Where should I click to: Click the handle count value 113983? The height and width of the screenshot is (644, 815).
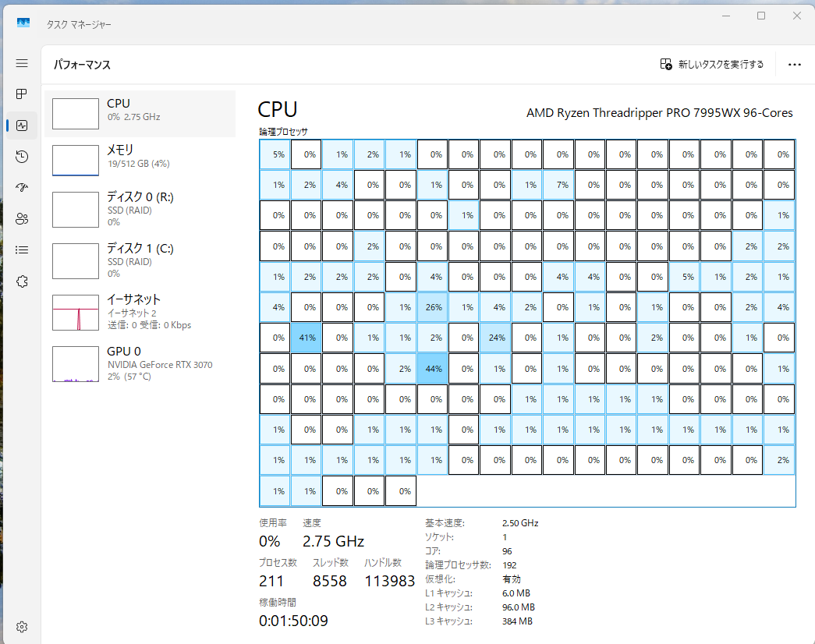389,581
